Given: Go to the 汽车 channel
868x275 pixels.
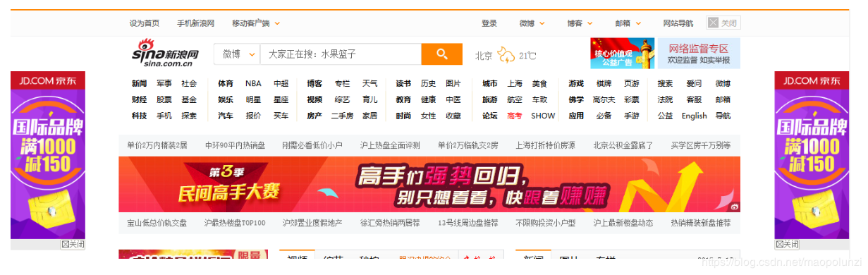Looking at the screenshot, I should click(x=226, y=116).
